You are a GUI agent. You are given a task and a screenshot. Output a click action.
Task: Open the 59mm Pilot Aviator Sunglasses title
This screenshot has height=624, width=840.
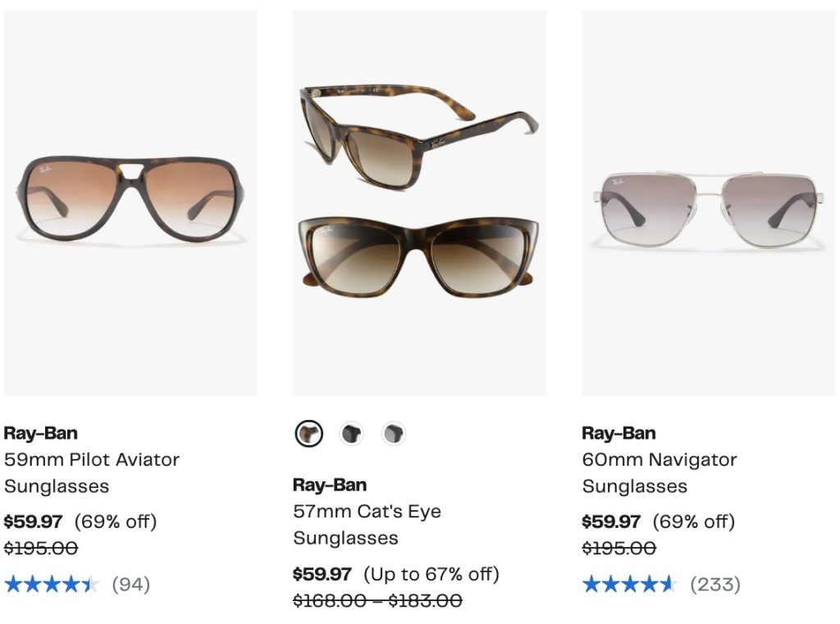[91, 472]
